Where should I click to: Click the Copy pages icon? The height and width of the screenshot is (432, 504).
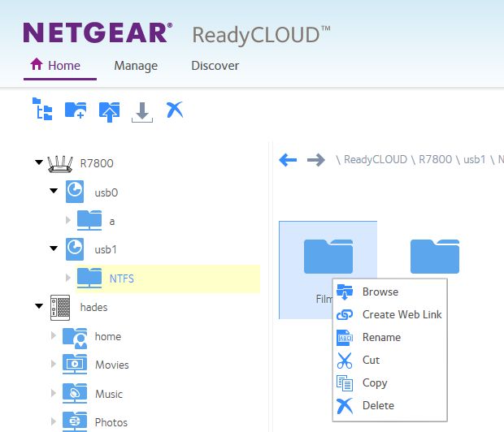[x=345, y=382]
